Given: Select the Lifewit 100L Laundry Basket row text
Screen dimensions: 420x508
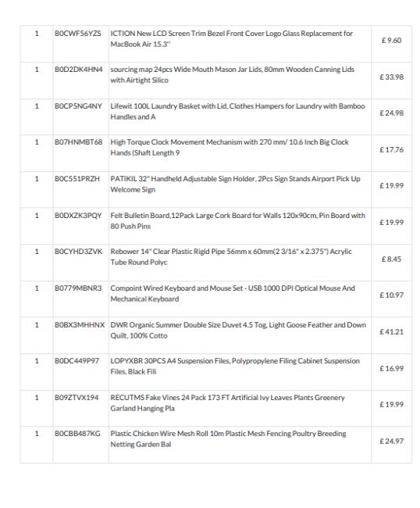Looking at the screenshot, I should click(237, 111).
